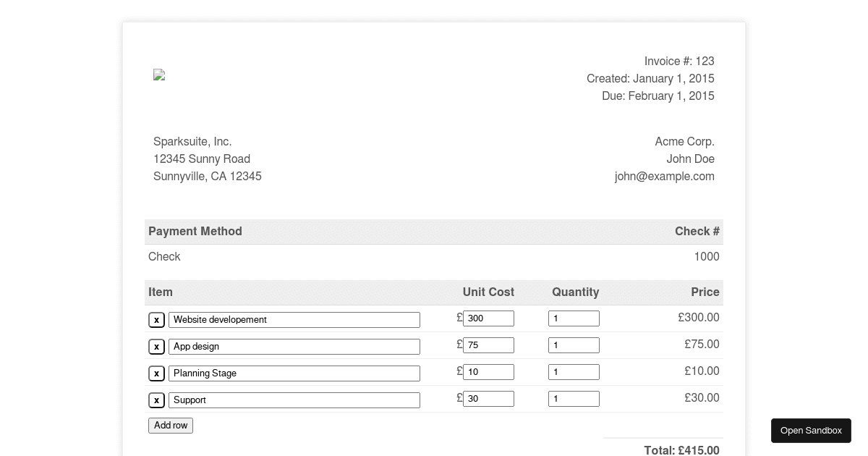Change the 300 unit cost field
The width and height of the screenshot is (868, 456).
488,318
